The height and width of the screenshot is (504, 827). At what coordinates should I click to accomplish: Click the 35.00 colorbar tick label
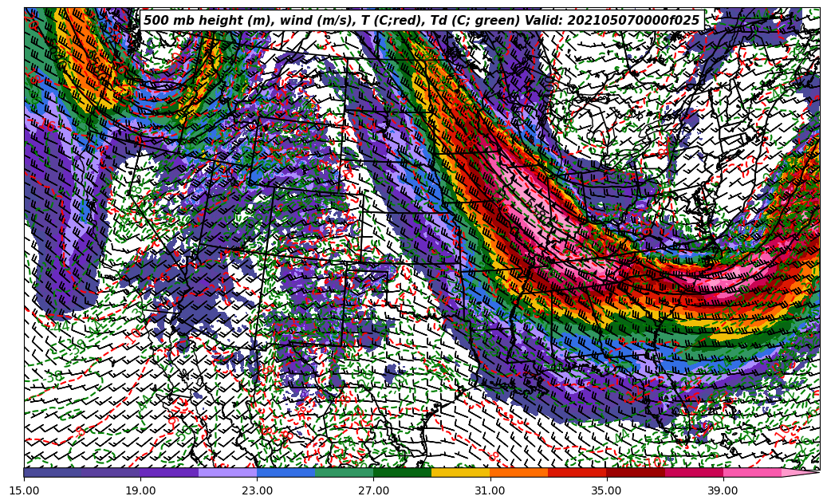[606, 490]
